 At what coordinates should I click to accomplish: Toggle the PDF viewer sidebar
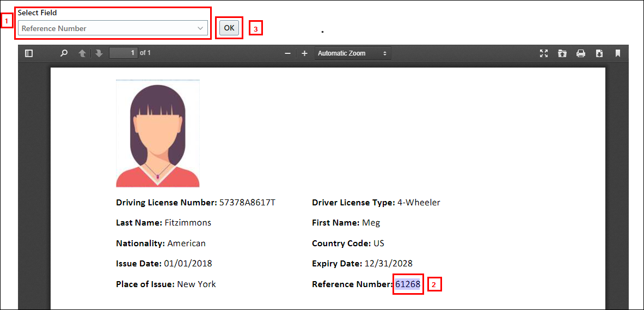pyautogui.click(x=29, y=53)
